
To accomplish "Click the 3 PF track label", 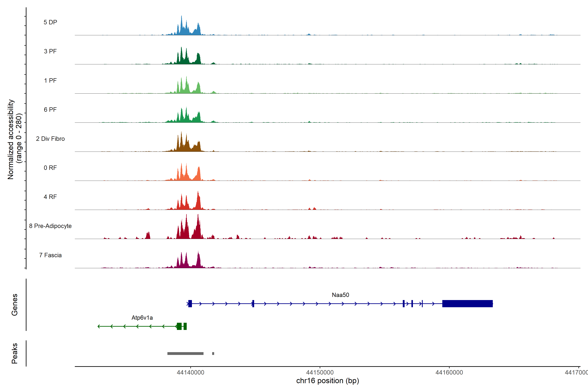I will tap(50, 51).
